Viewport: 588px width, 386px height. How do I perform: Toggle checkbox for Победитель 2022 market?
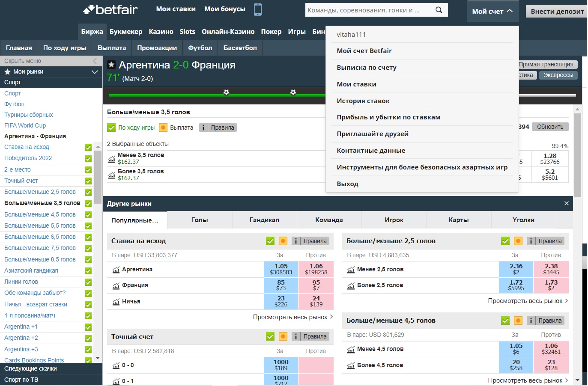point(88,158)
